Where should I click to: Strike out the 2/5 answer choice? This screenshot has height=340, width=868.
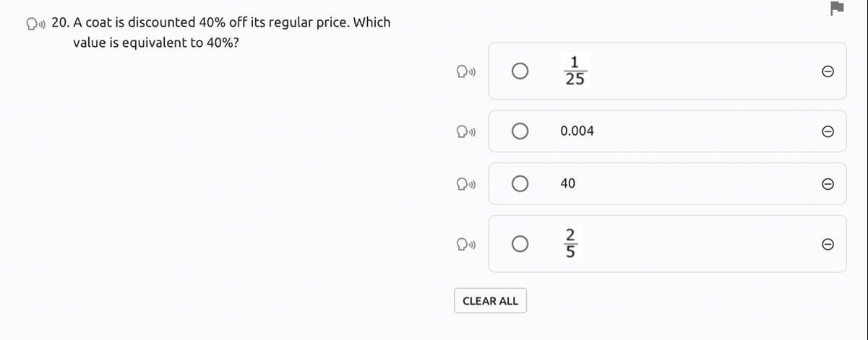coord(828,245)
